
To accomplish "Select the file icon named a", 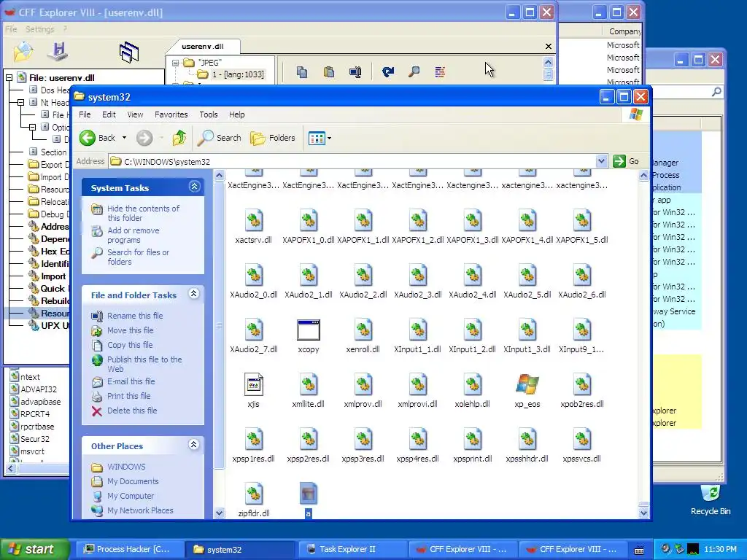I will click(309, 494).
